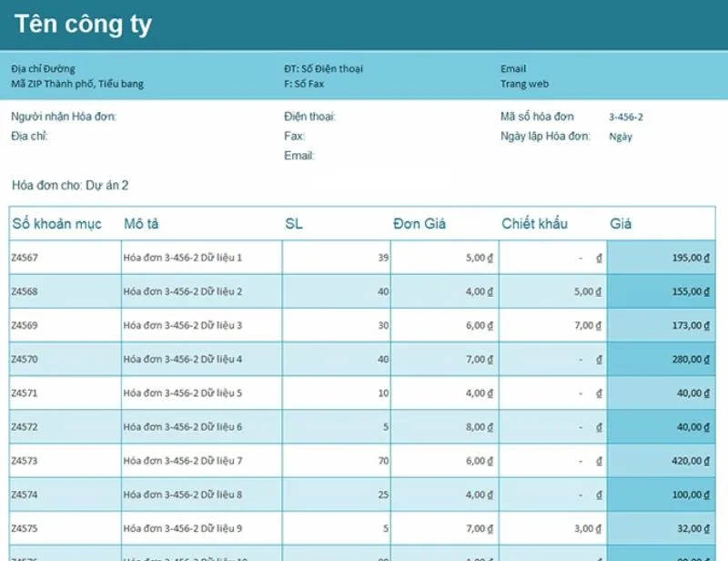Click the 'SL' quantity column header
Image resolution: width=728 pixels, height=561 pixels.
coord(293,224)
